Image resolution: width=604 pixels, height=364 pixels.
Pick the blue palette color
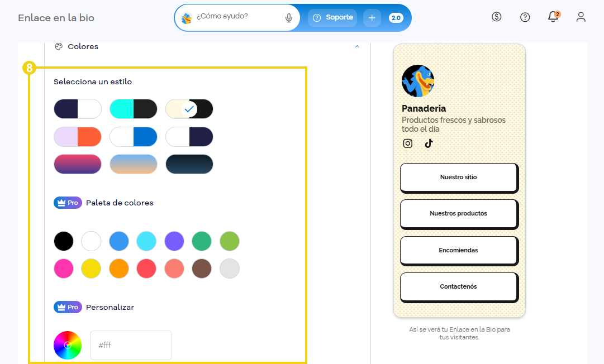point(119,241)
